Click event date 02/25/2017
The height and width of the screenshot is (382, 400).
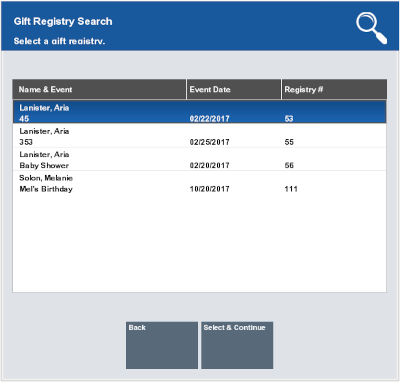tap(210, 142)
